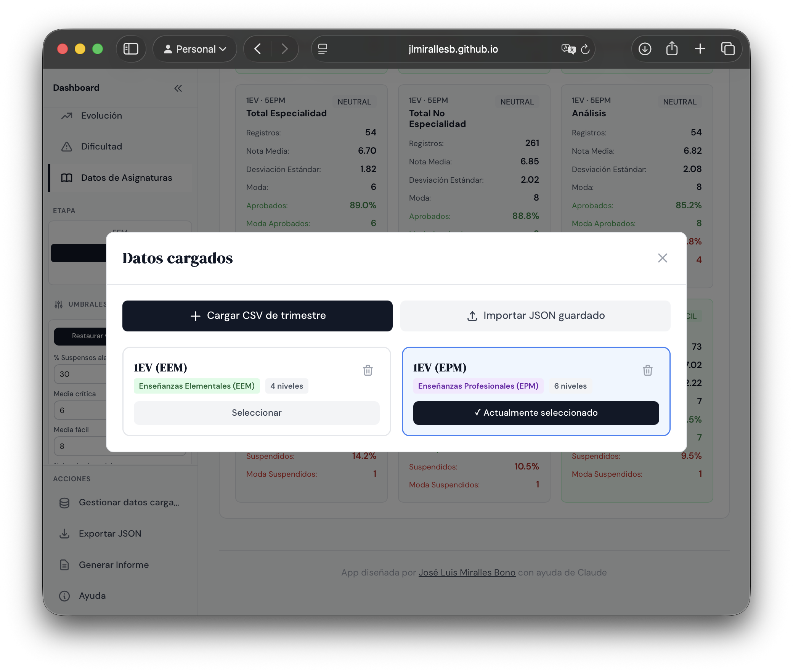The height and width of the screenshot is (672, 793).
Task: Open the browser tab overview
Action: click(x=728, y=49)
